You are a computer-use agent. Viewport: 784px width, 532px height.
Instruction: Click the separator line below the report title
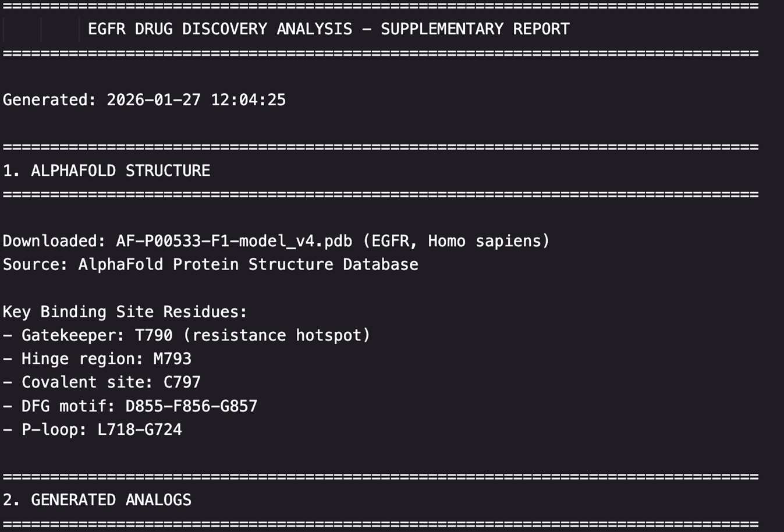[381, 54]
